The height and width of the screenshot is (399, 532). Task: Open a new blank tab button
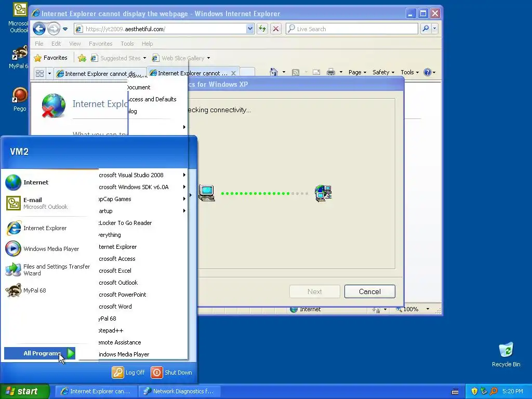pyautogui.click(x=247, y=73)
